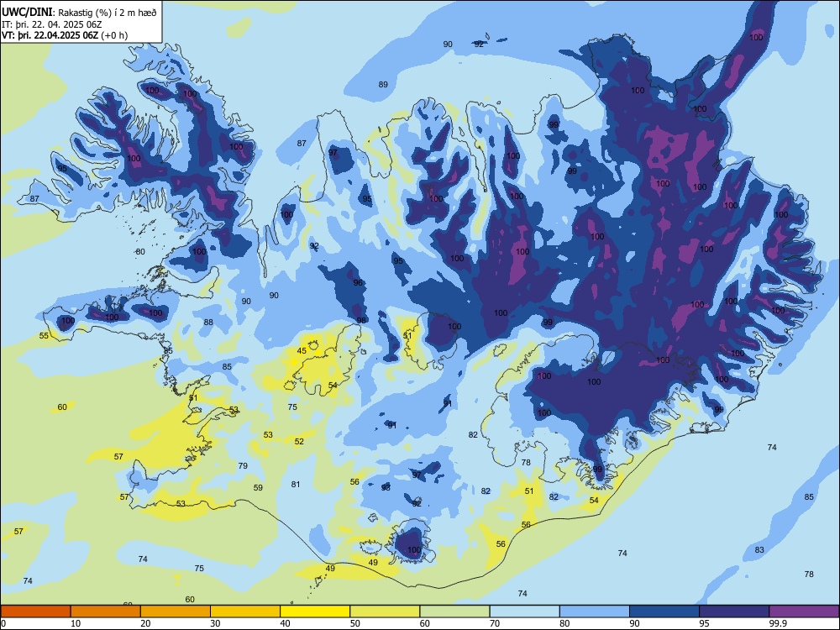Screen dimensions: 840x630
Task: Click the light orange 20–30 legend swatch
Action: (x=176, y=612)
